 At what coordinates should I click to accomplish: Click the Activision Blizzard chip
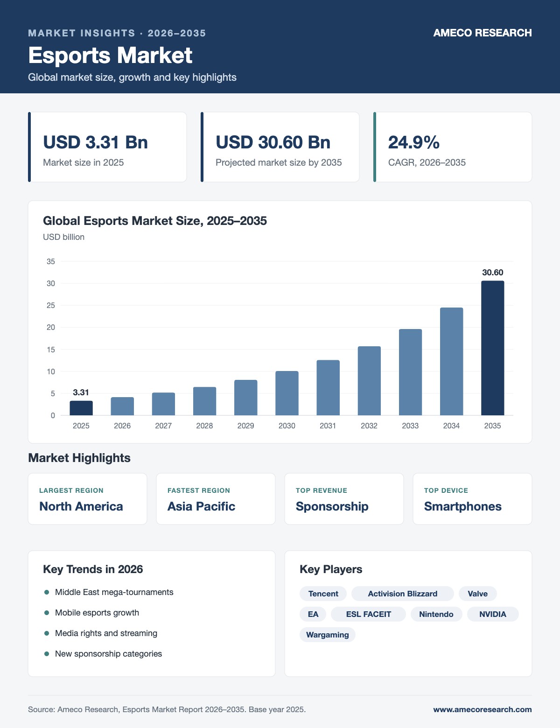(403, 594)
